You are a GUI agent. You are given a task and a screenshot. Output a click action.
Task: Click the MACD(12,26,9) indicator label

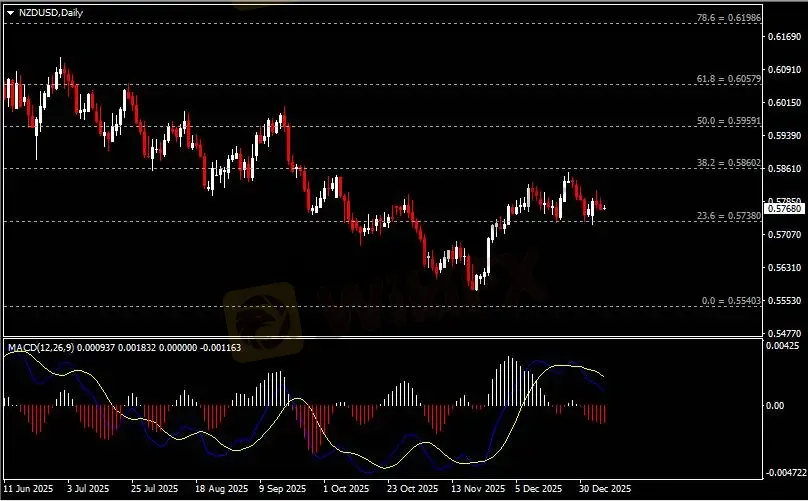42,348
